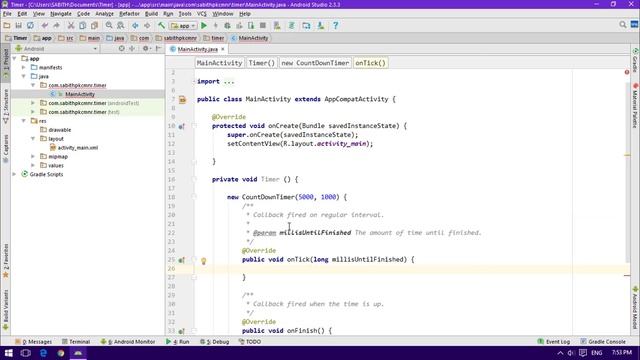Expand Gradle Scripts node
The image size is (640, 360).
coord(15,174)
